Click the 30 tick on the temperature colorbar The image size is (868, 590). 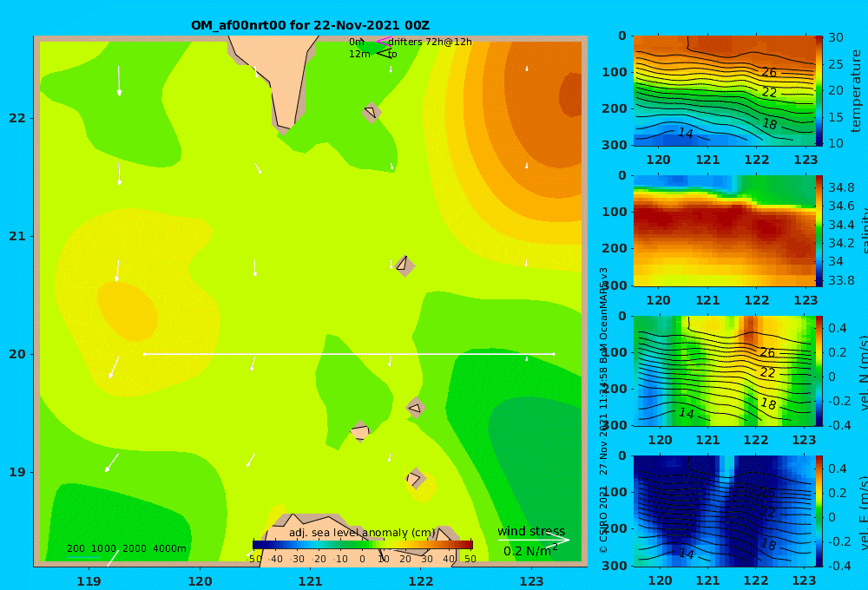(x=836, y=37)
